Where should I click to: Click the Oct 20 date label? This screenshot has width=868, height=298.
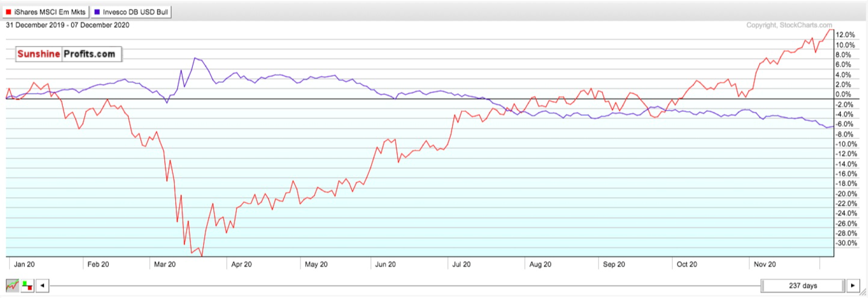coord(687,264)
